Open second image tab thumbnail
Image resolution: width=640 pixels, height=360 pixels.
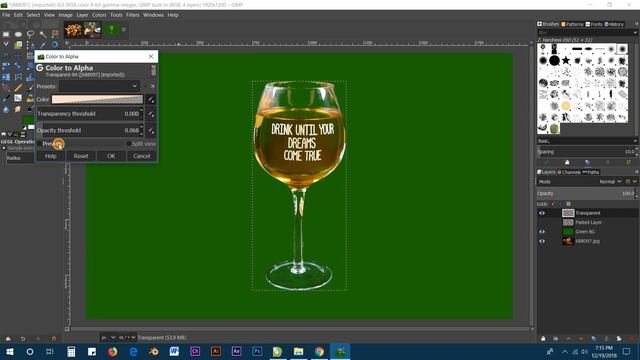click(x=92, y=30)
